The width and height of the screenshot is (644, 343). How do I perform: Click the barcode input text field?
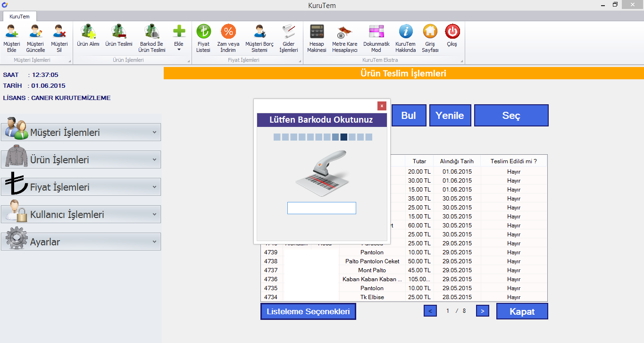click(321, 208)
